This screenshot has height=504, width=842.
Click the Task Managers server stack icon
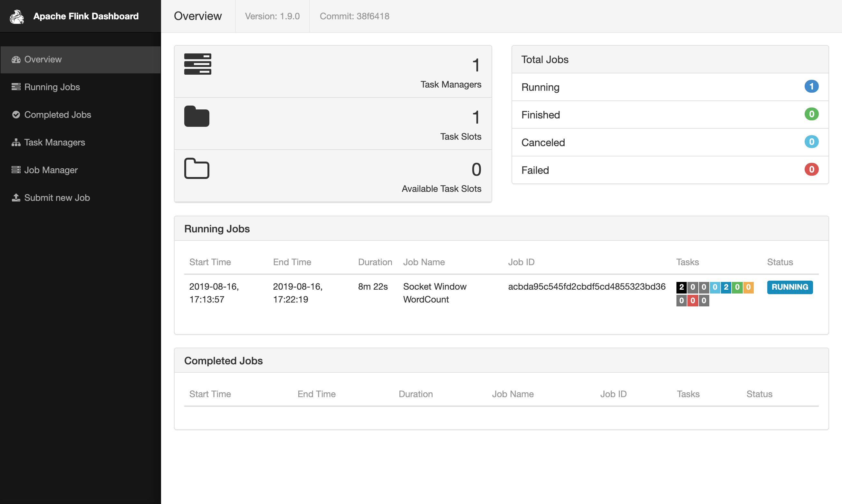point(197,64)
